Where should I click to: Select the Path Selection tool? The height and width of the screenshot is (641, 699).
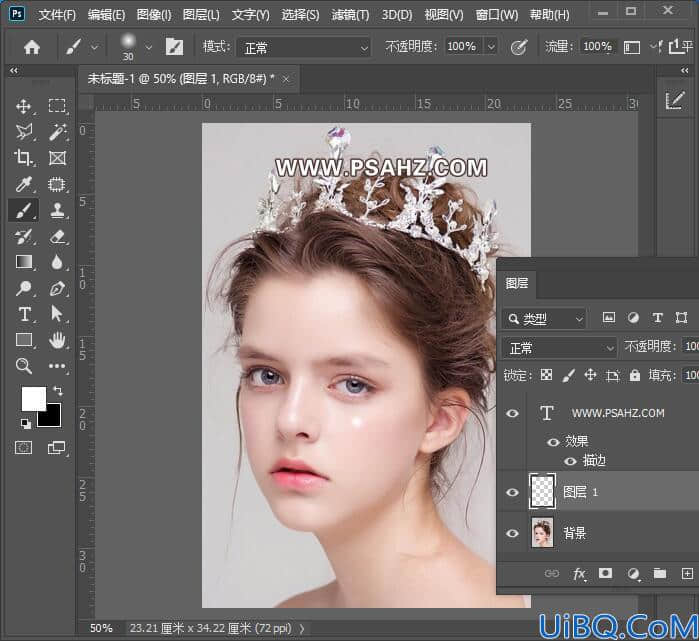57,314
